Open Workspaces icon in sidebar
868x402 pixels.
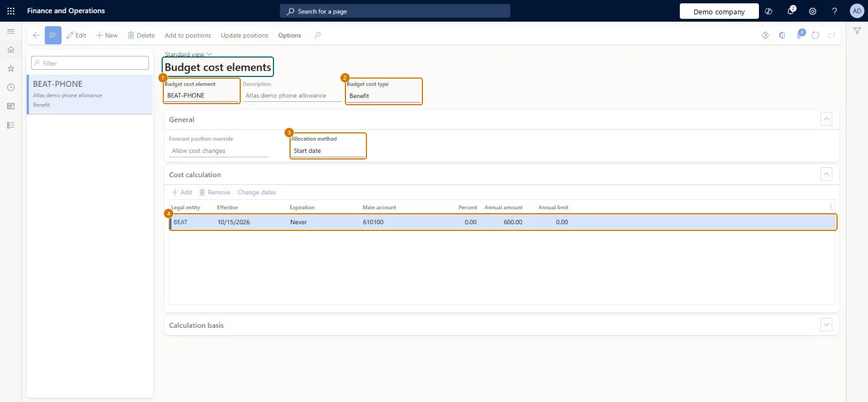[11, 106]
